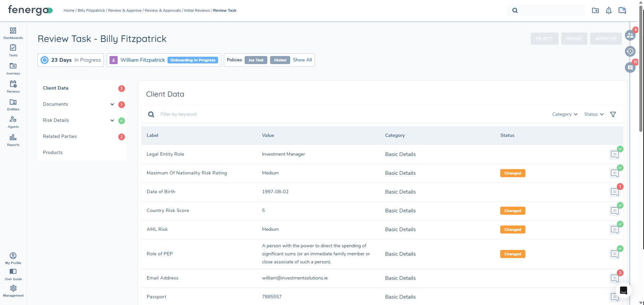Click the notifications bell icon
The image size is (644, 305).
(609, 10)
